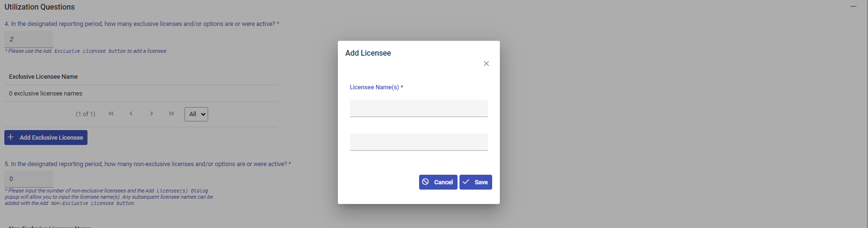This screenshot has height=228, width=868.
Task: Click the Add Exclusive Licensee button
Action: [46, 137]
